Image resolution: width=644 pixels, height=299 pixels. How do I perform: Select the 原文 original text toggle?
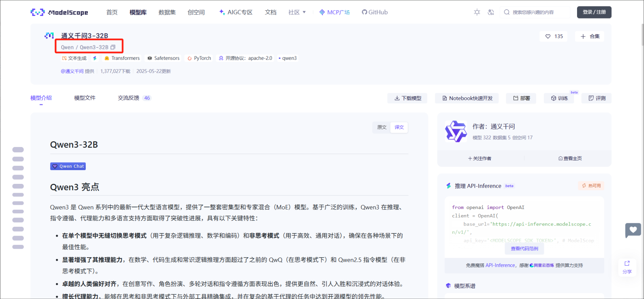point(382,127)
